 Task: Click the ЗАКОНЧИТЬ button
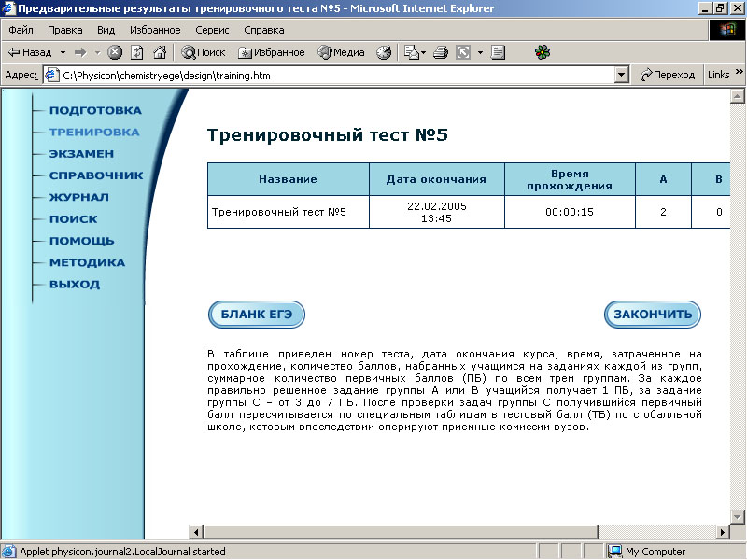coord(652,315)
